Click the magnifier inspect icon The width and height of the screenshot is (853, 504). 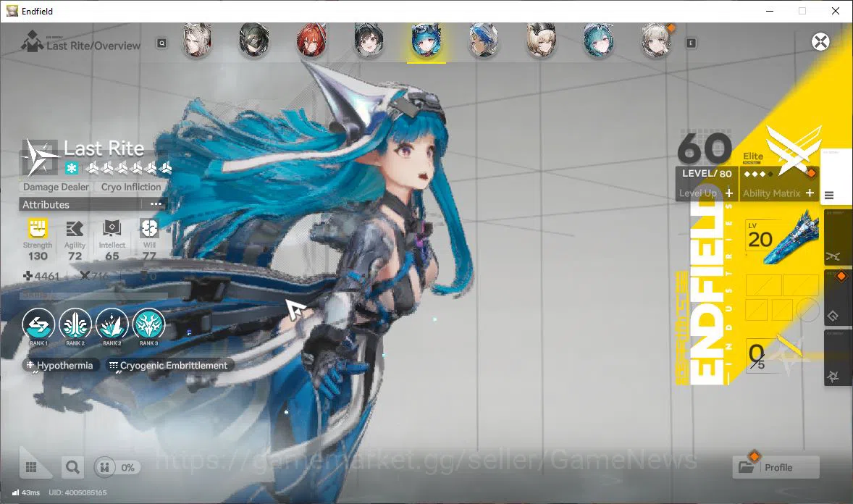click(72, 467)
